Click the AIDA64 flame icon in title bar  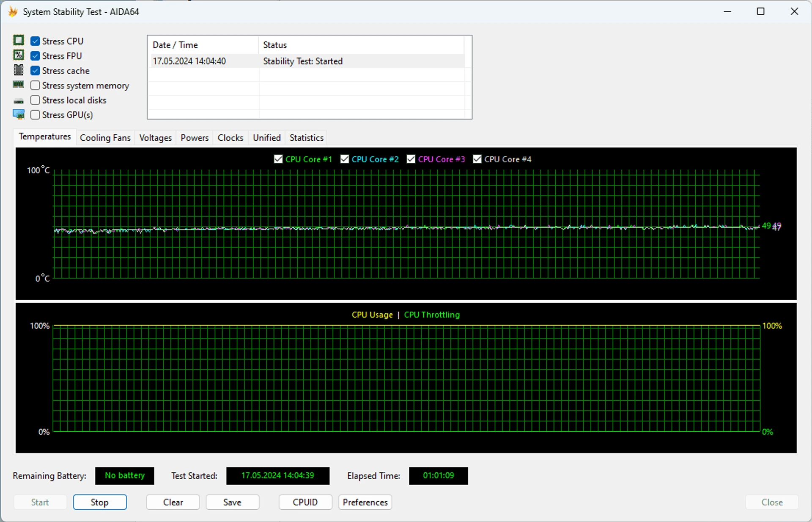click(13, 12)
